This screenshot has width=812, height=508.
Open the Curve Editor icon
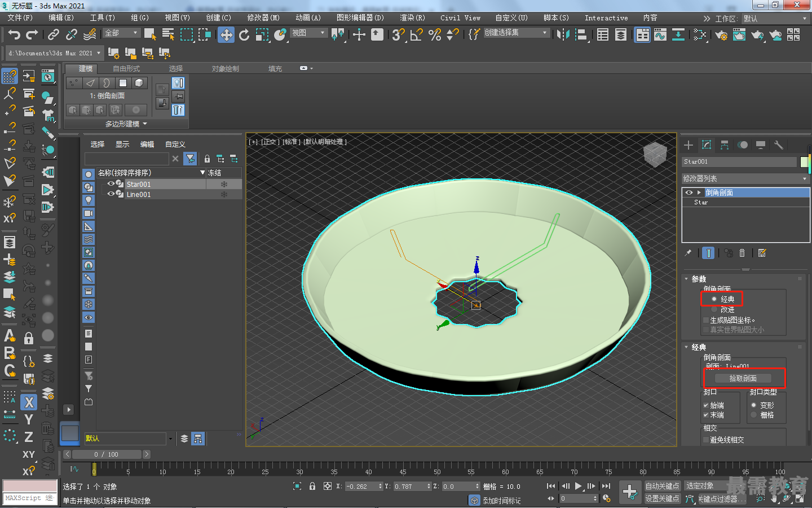[x=660, y=35]
